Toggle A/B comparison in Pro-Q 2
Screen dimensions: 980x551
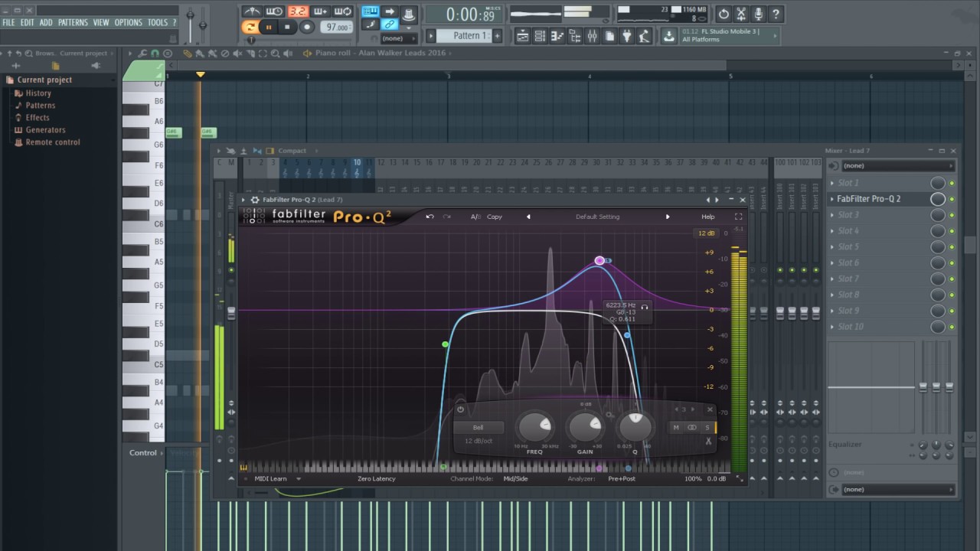(475, 217)
